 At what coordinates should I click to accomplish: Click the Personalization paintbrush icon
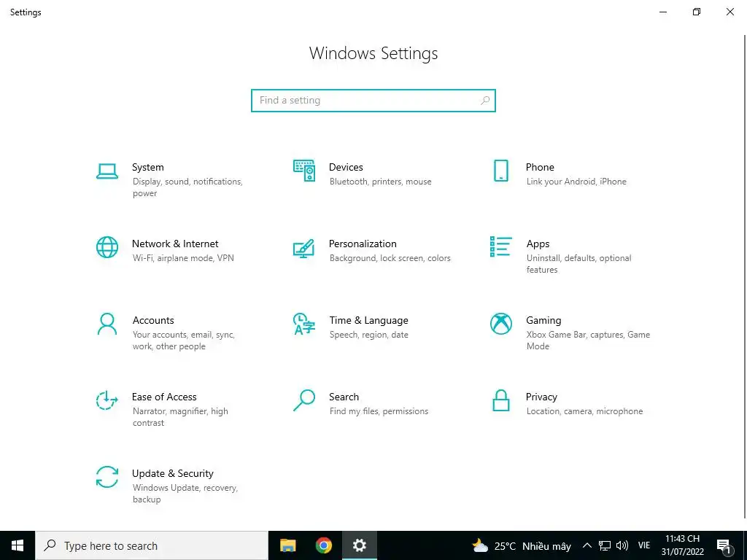tap(304, 248)
